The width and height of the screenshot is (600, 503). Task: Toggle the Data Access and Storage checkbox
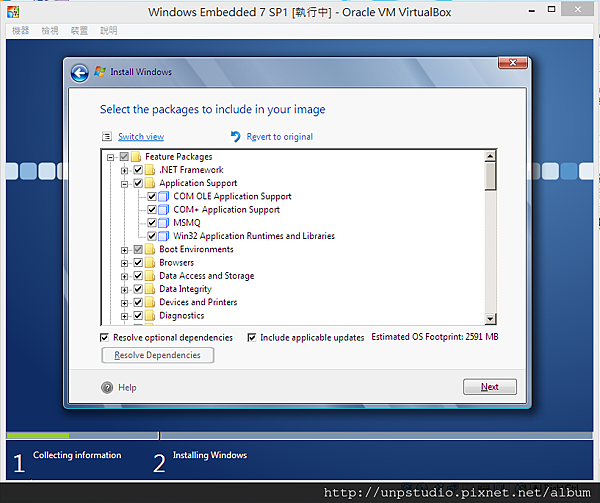138,276
